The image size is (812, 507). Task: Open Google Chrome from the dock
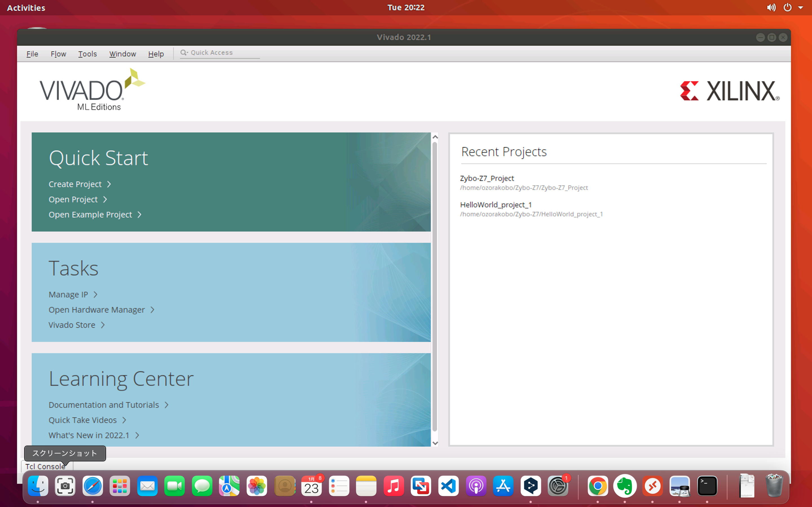point(598,486)
